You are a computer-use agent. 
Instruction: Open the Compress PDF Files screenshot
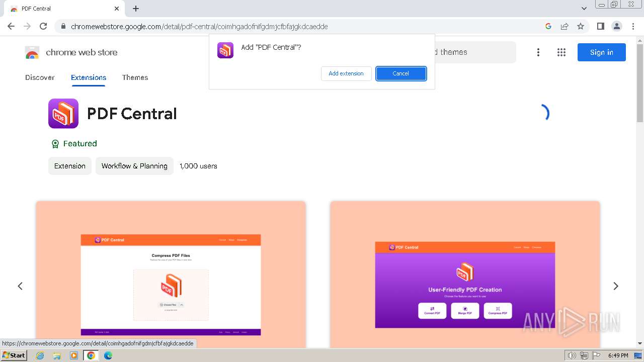click(x=171, y=275)
